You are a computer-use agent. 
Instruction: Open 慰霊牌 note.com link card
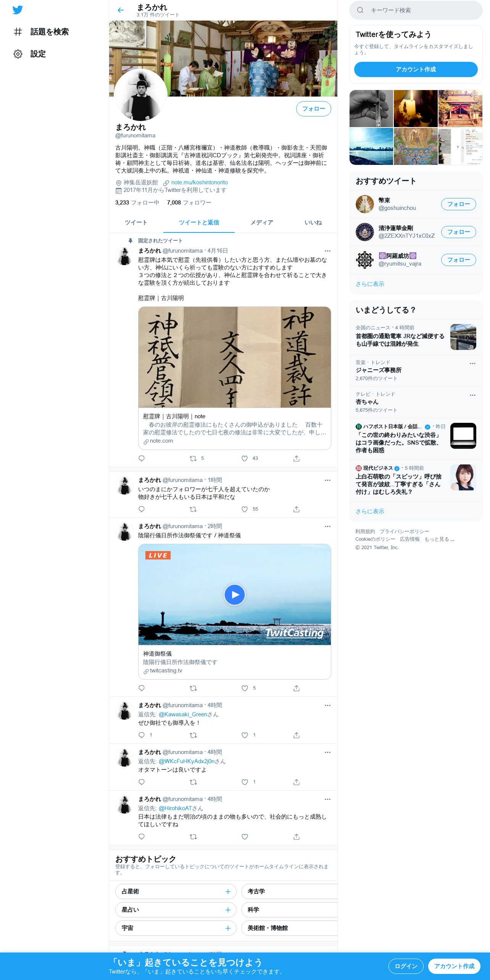tap(234, 378)
